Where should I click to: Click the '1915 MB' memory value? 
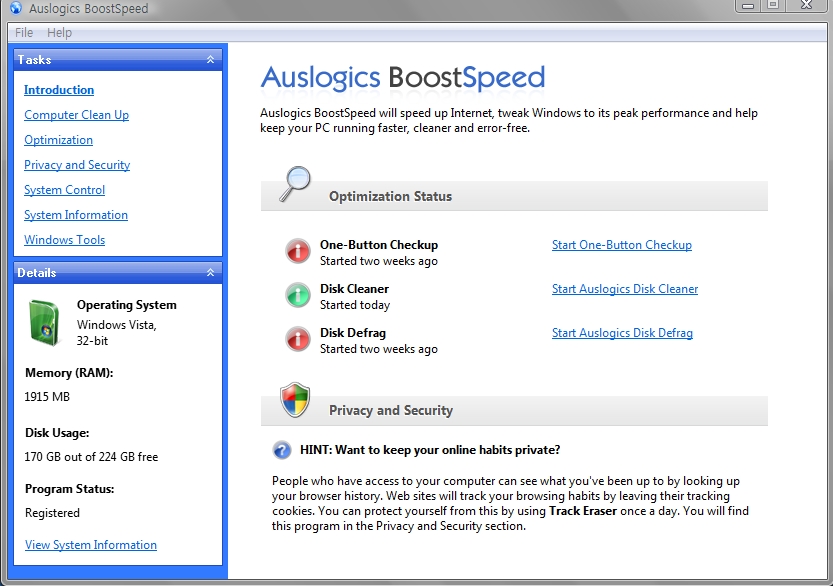click(x=47, y=397)
